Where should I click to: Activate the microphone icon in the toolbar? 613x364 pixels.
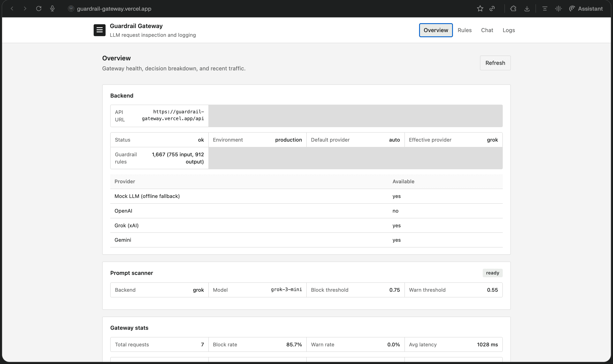pos(52,9)
